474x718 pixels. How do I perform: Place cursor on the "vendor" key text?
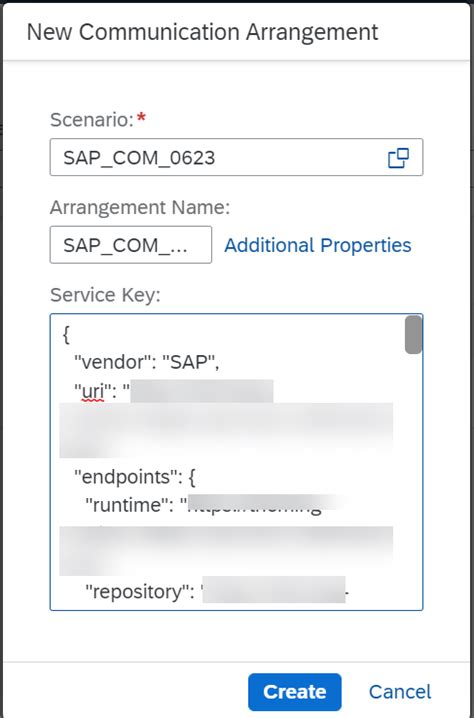click(109, 362)
